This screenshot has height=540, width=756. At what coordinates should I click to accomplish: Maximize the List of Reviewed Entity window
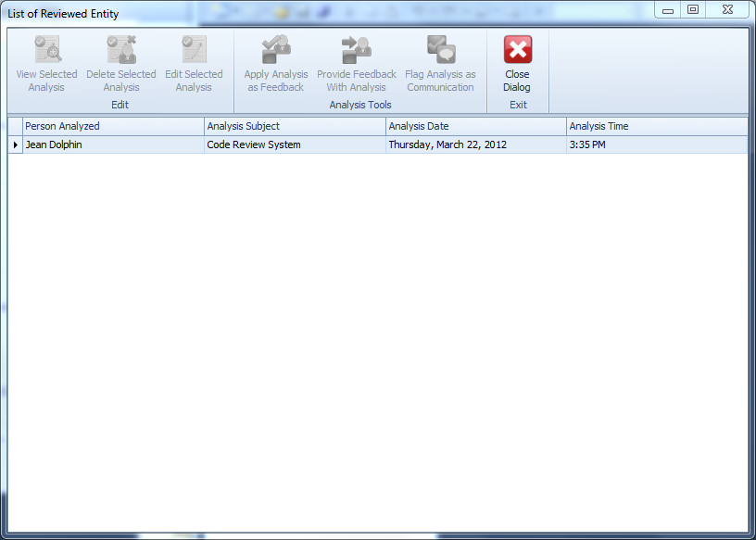[693, 9]
